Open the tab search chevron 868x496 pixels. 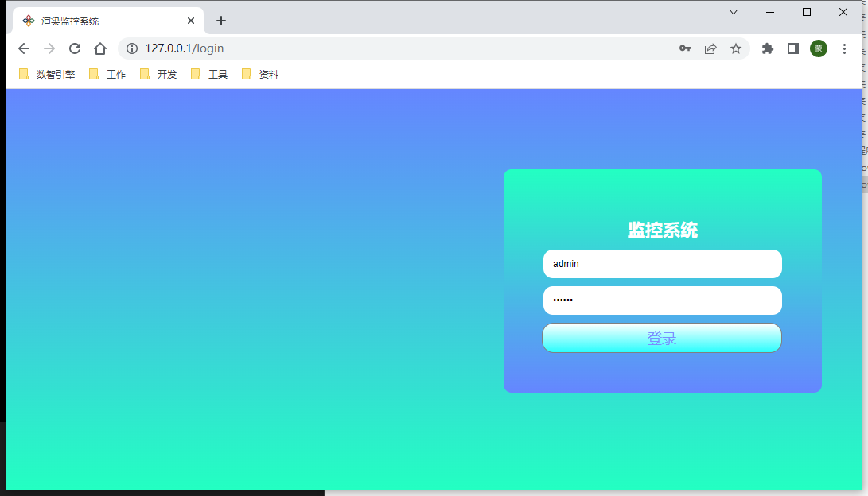tap(734, 12)
